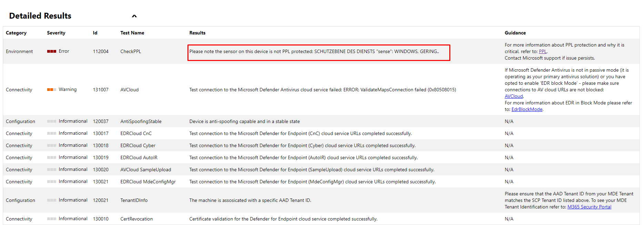
Task: Click the anti-spoofing capable result text
Action: [x=245, y=121]
